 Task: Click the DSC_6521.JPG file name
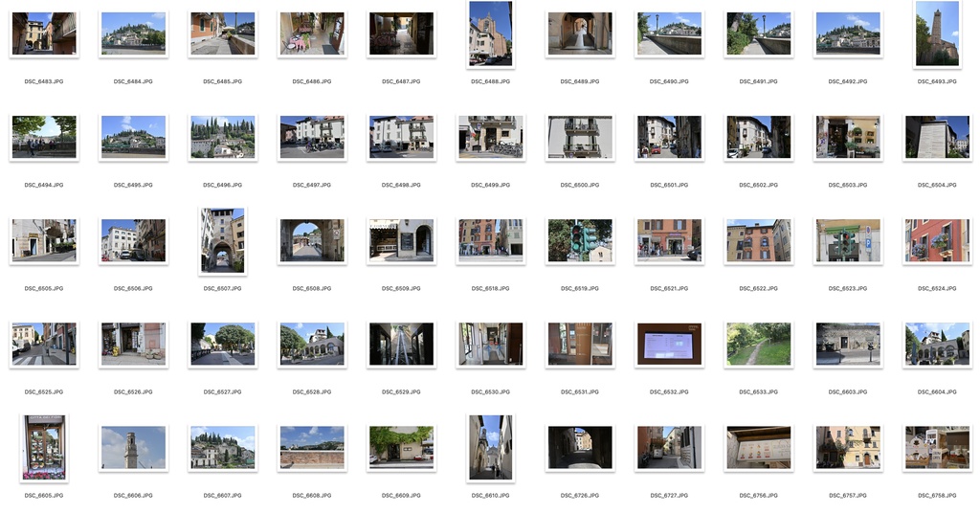(x=669, y=289)
